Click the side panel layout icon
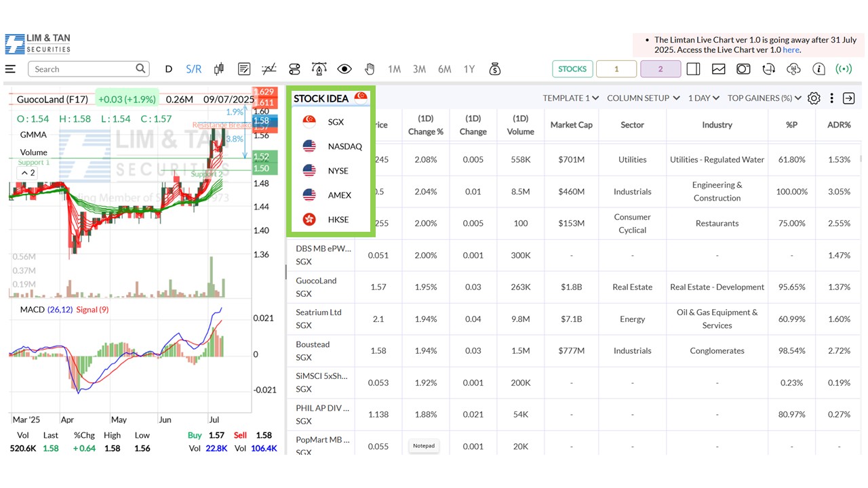This screenshot has width=868, height=488. pyautogui.click(x=693, y=69)
